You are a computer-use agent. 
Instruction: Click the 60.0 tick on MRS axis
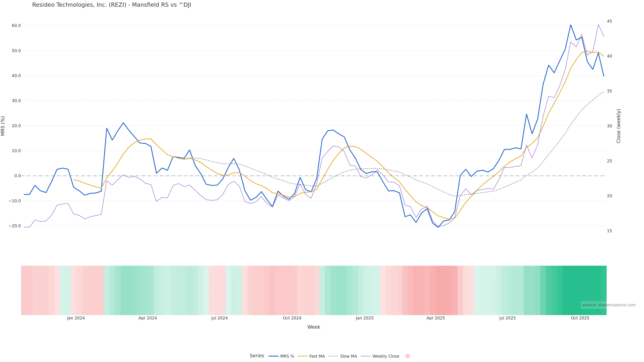(x=16, y=26)
